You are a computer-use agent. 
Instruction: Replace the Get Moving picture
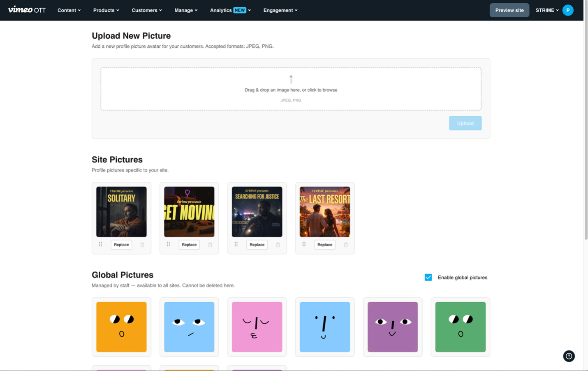189,245
